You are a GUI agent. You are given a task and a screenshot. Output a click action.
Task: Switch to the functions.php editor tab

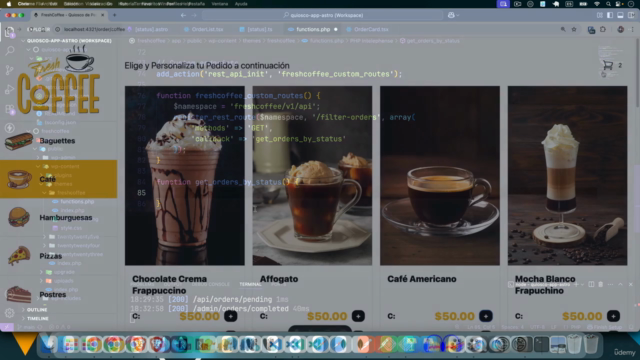tap(313, 29)
